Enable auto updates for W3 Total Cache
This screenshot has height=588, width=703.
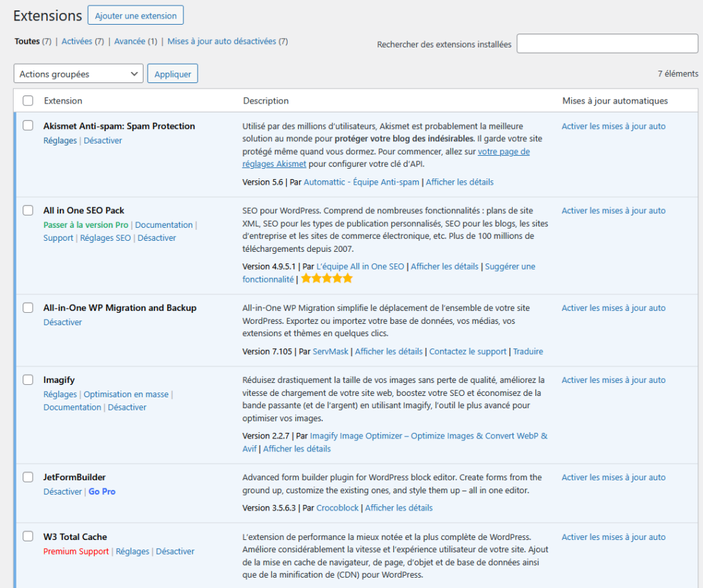pyautogui.click(x=613, y=537)
